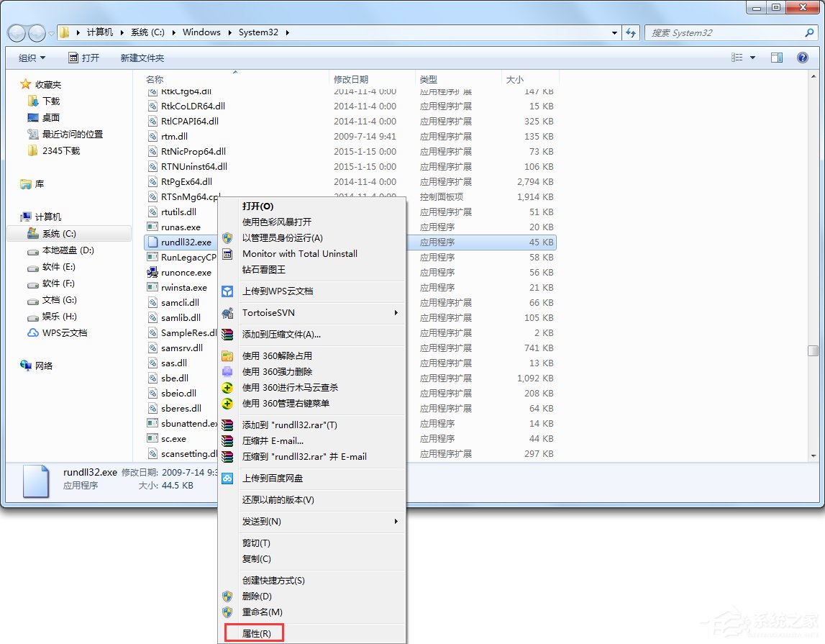Navigate to Windows via the breadcrumb path

pos(201,32)
